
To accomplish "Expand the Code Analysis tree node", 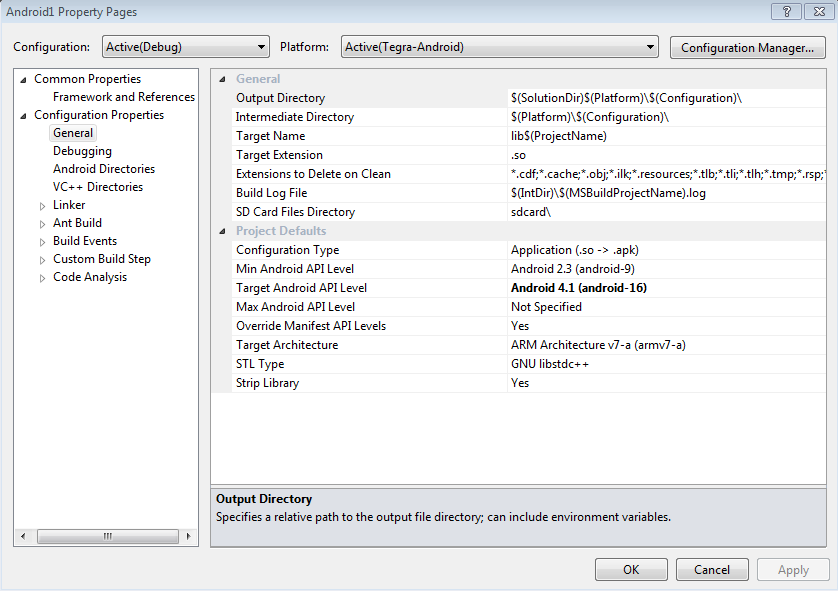I will tap(42, 278).
